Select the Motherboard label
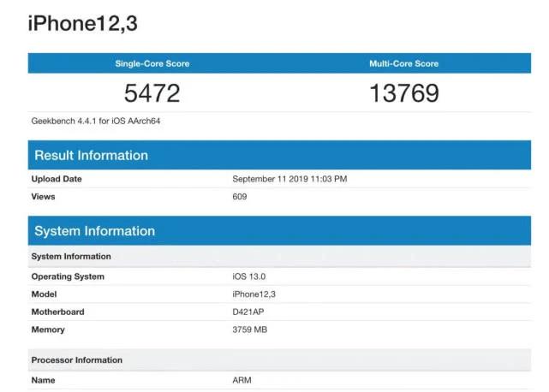The image size is (549, 392). (57, 312)
